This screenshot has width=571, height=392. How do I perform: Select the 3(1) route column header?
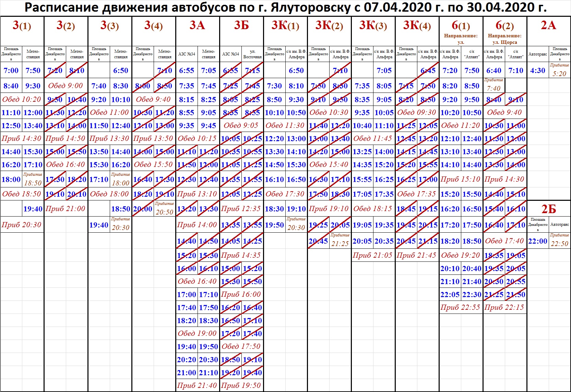pos(22,25)
